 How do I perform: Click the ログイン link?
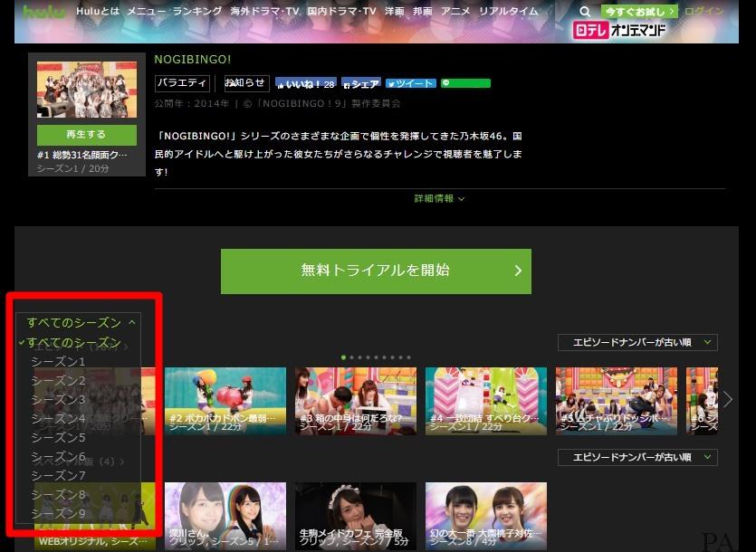click(x=703, y=11)
